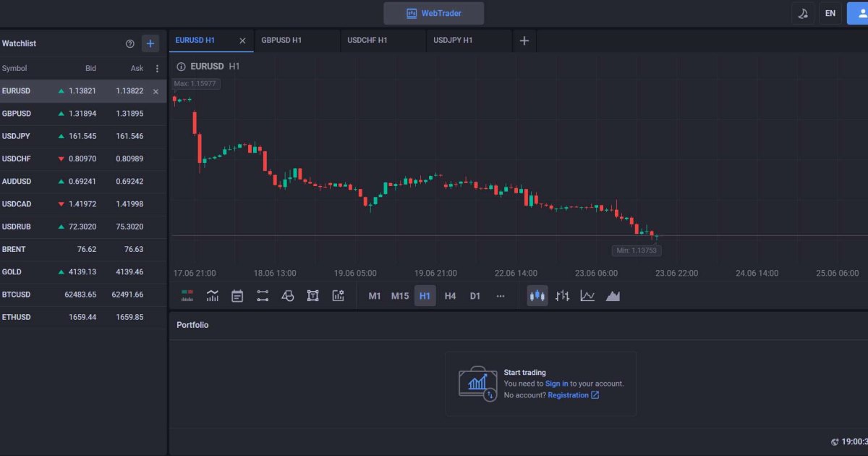
Task: Set timeframe to H4
Action: (450, 296)
